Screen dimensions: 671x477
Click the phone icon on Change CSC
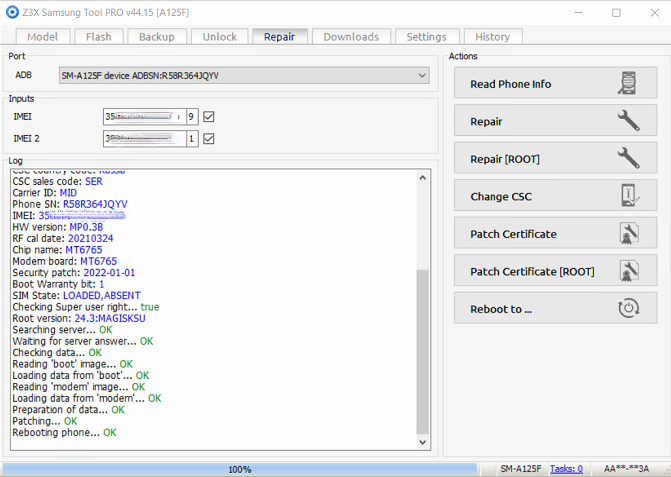[x=628, y=196]
